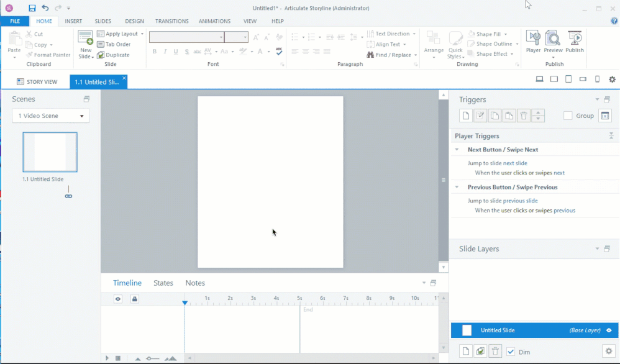Uncheck the Dim checkbox
The height and width of the screenshot is (364, 620).
511,352
